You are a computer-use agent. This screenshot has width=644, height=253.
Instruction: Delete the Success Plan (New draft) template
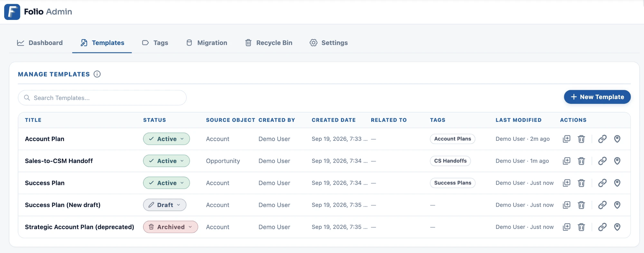[x=581, y=205]
